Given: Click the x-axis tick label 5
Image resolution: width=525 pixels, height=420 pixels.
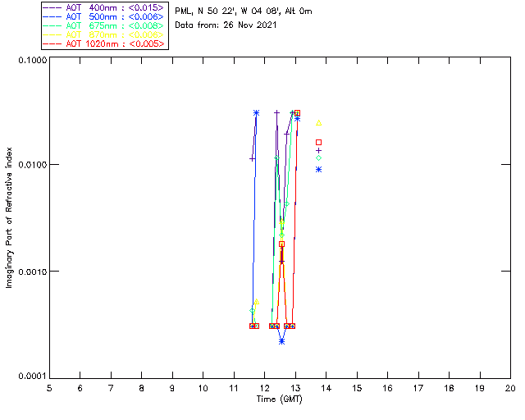Looking at the screenshot, I should [x=49, y=388].
